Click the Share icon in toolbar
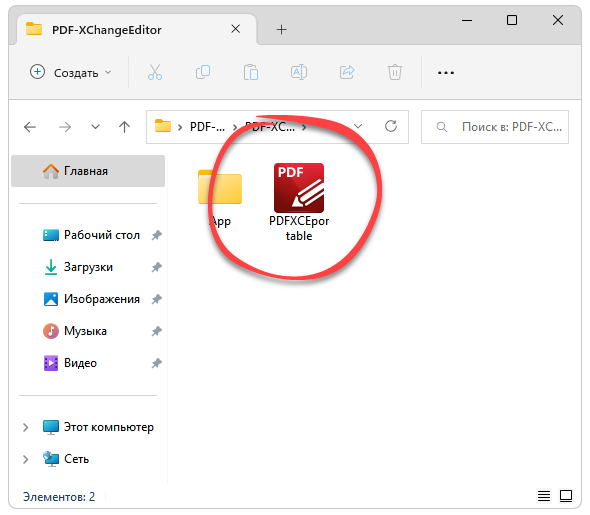The height and width of the screenshot is (515, 590). pyautogui.click(x=347, y=72)
